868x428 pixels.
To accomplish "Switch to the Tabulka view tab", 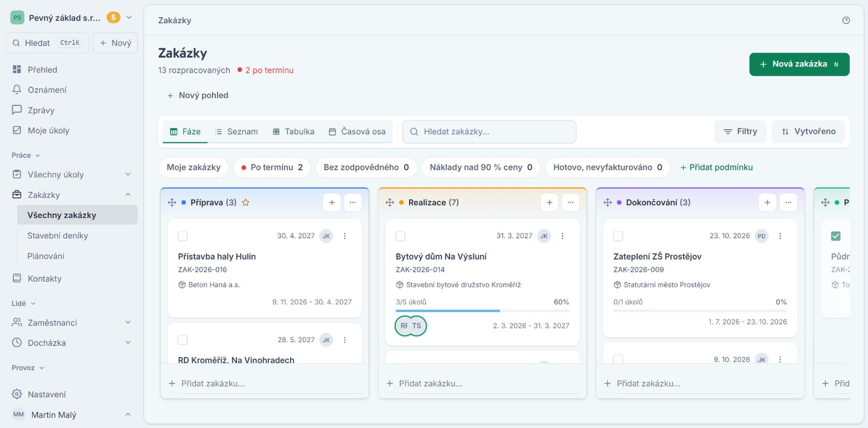I will click(293, 132).
